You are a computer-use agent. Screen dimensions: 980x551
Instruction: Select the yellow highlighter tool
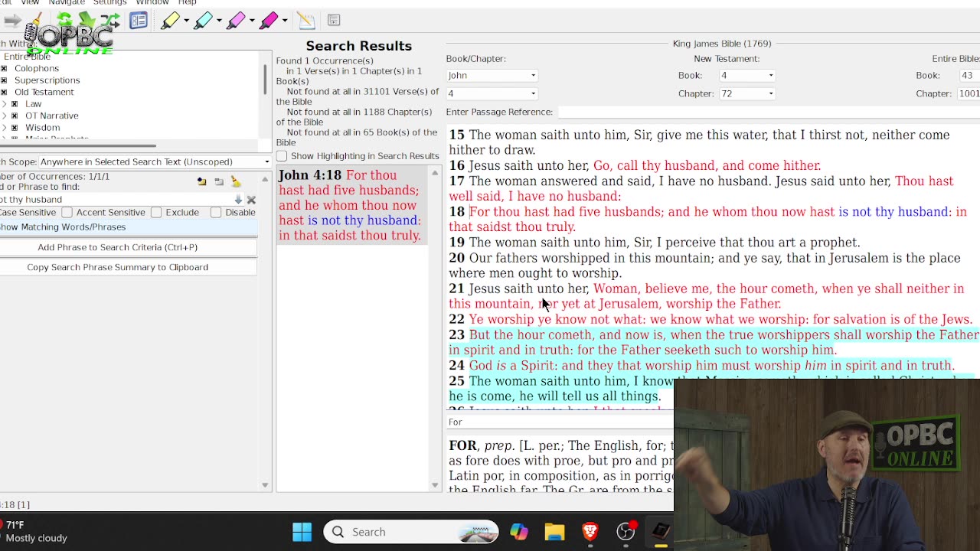point(170,21)
